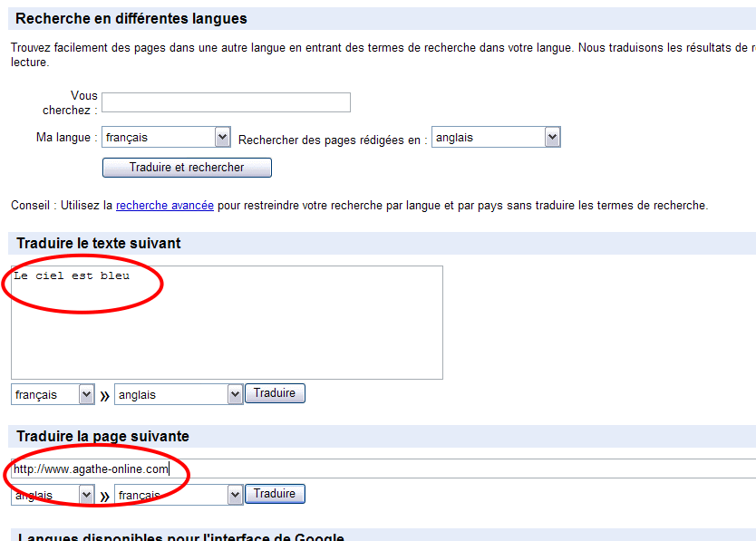Click the » arrow icon in page translation row

pos(104,497)
